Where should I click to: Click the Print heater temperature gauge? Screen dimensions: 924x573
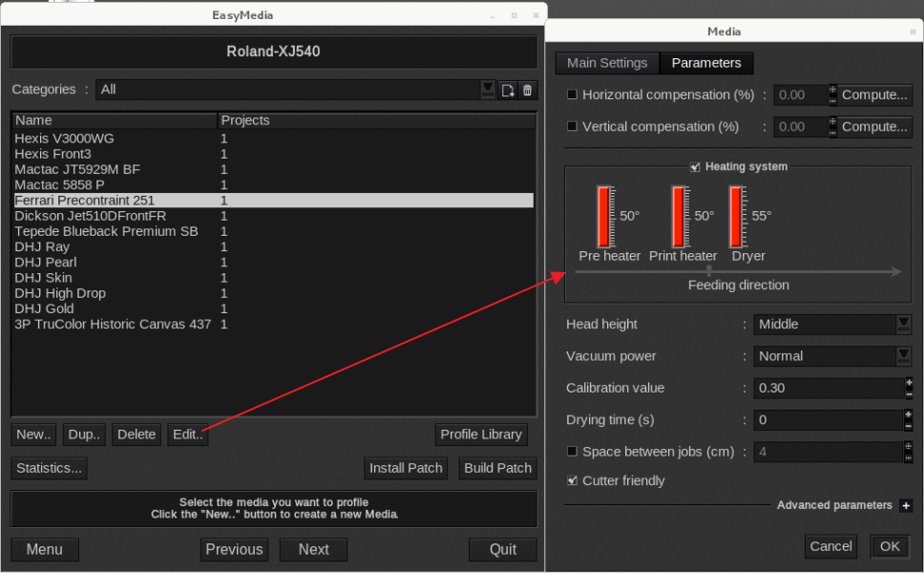click(x=680, y=217)
